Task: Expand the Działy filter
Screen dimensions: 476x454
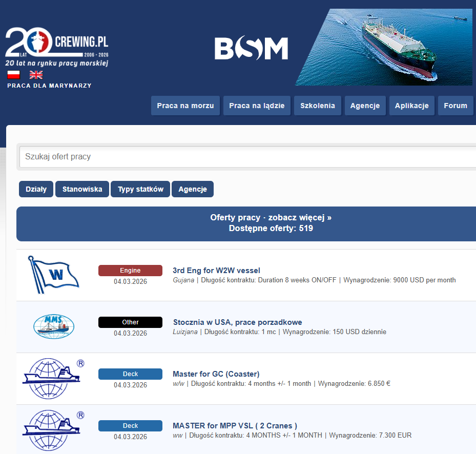Action: click(36, 189)
